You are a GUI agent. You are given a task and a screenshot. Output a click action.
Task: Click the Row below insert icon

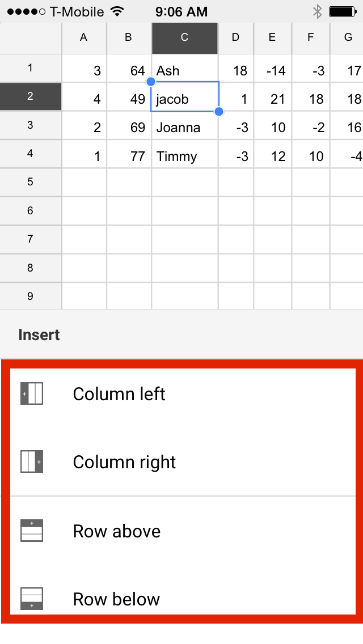click(32, 599)
